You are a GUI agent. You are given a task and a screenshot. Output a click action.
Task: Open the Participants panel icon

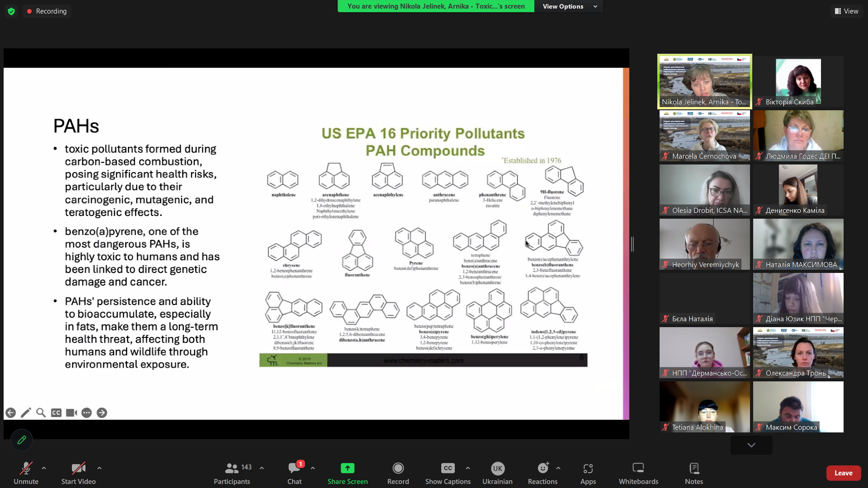231,469
